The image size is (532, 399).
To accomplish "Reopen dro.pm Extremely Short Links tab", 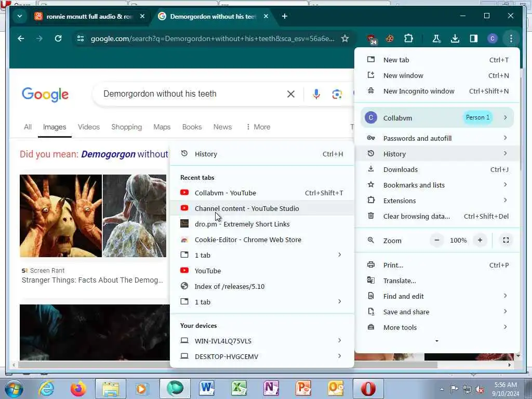I will (262, 224).
